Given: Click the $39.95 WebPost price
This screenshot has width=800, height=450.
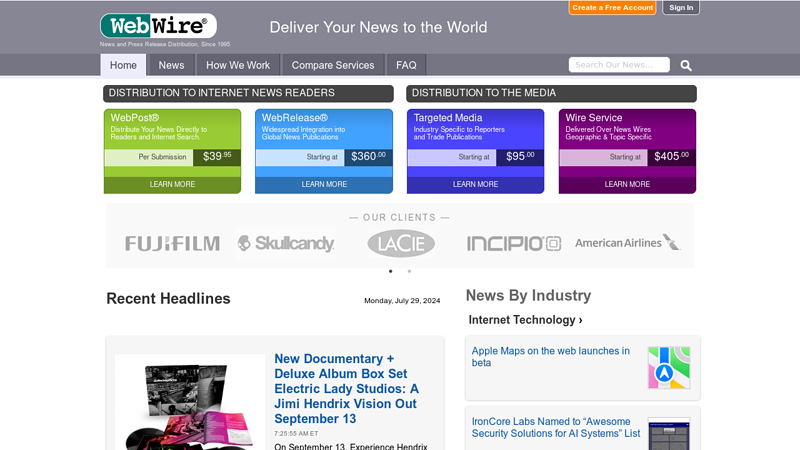Looking at the screenshot, I should tap(217, 157).
